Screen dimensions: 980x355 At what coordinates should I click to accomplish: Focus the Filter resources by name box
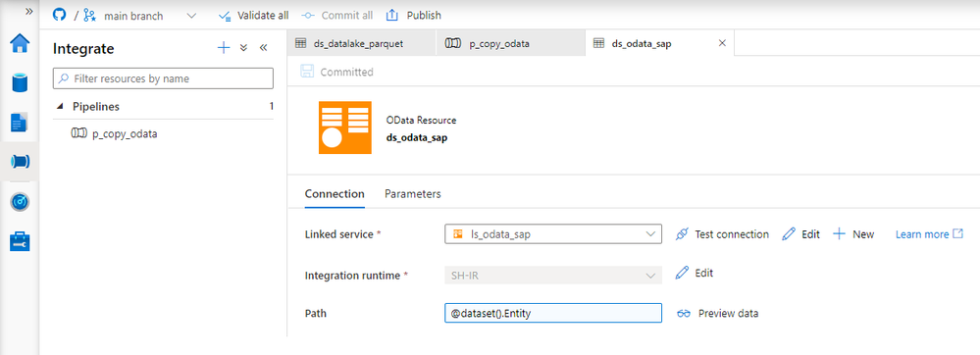163,78
